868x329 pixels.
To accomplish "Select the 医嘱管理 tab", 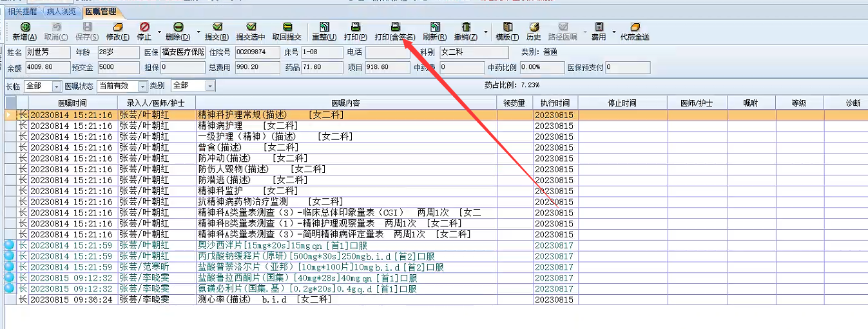I will click(x=102, y=12).
